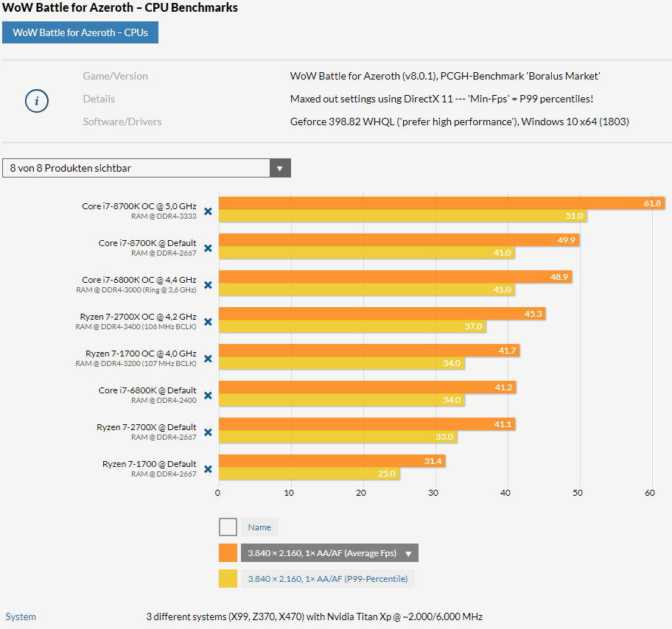The image size is (672, 629).
Task: Remove Ryzen 7-2700X @ Default with X icon
Action: point(208,432)
